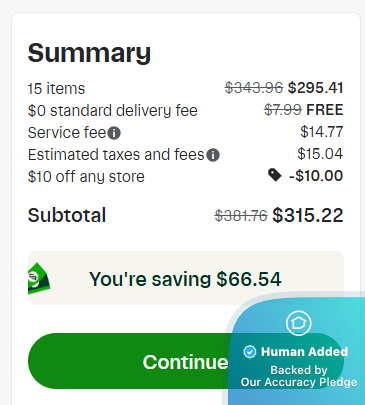Click the $10 off any store promo label
The height and width of the screenshot is (405, 365).
click(86, 177)
